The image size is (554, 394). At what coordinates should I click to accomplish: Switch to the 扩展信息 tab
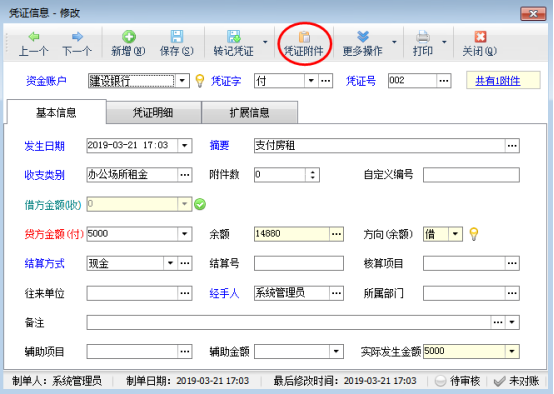pos(249,112)
